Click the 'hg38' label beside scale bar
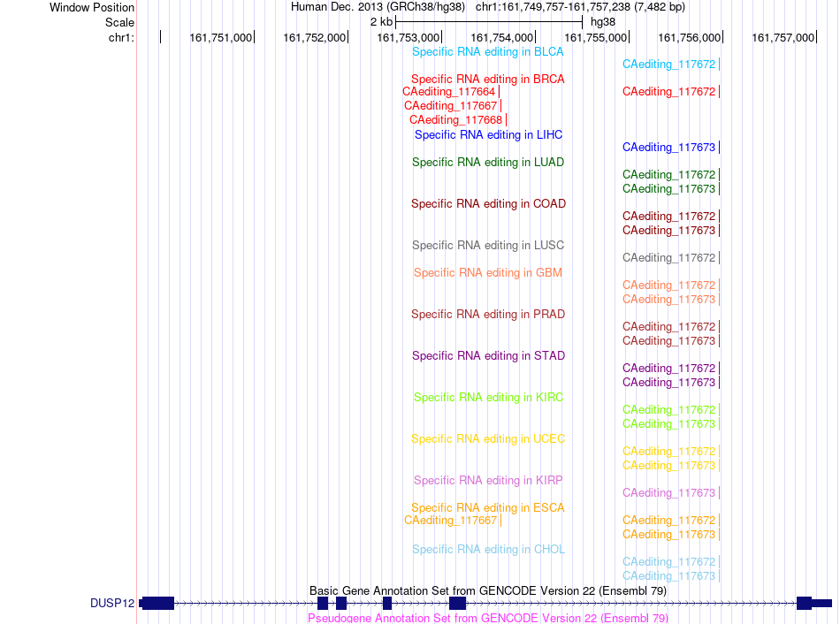This screenshot has width=840, height=624. pyautogui.click(x=603, y=22)
